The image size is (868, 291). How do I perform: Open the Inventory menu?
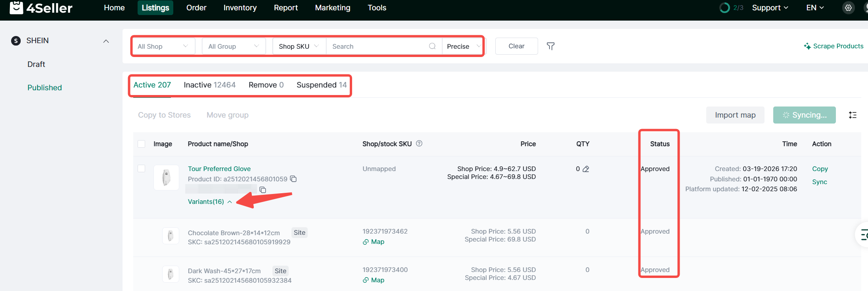point(240,8)
